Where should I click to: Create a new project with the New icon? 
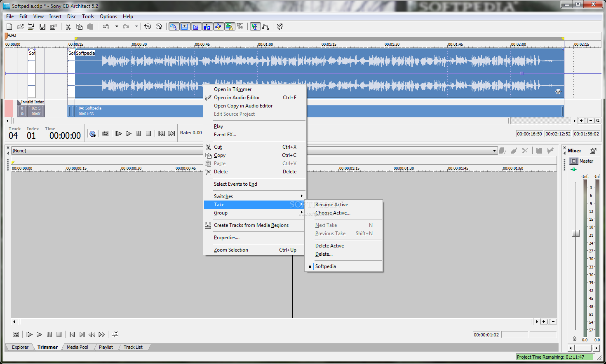(x=9, y=27)
